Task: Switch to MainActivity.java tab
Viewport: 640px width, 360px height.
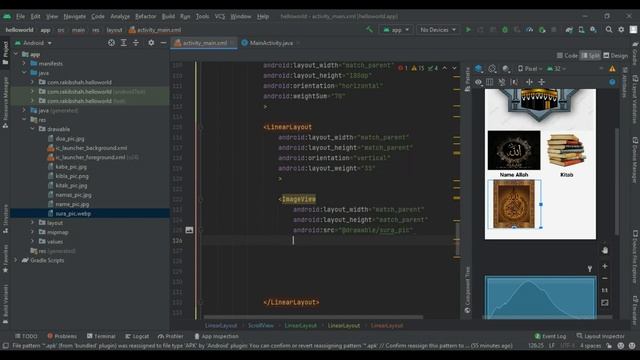Action: tap(271, 43)
